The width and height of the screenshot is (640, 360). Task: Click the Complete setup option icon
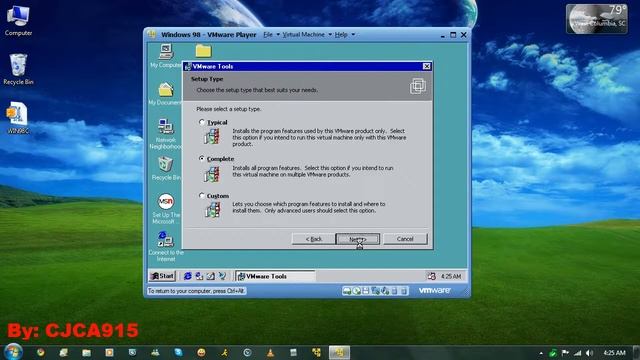pos(212,174)
